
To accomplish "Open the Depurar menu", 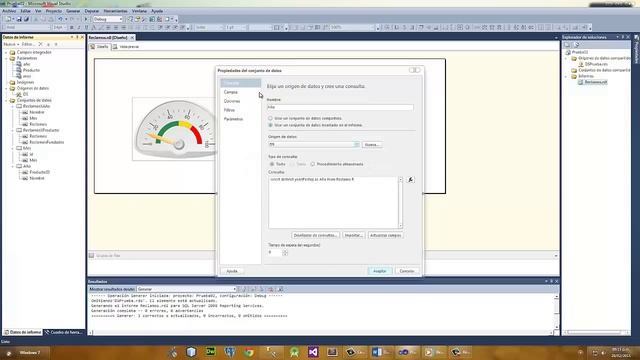I will [91, 11].
